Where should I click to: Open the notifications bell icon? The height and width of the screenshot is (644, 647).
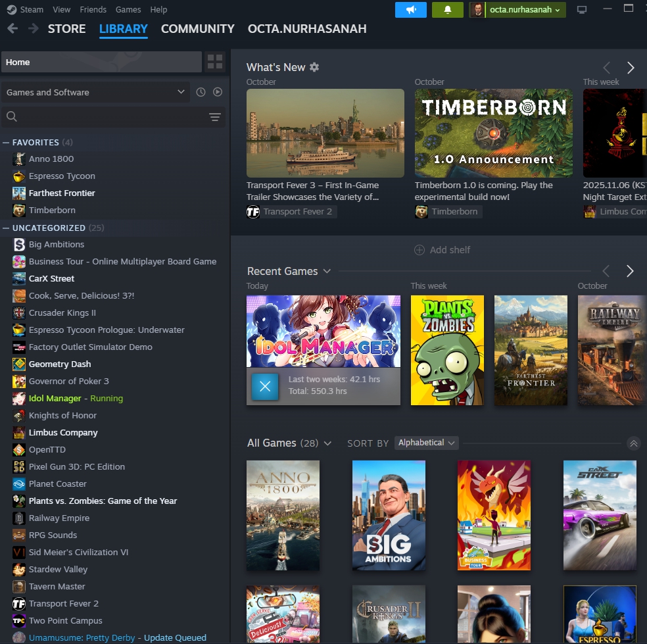tap(447, 10)
